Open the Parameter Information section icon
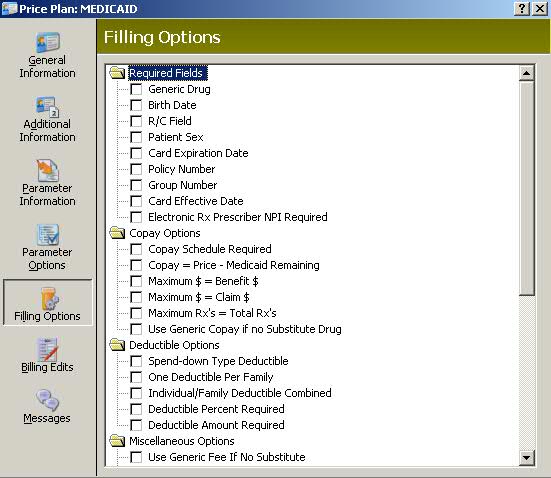This screenshot has width=551, height=478. pos(47,170)
